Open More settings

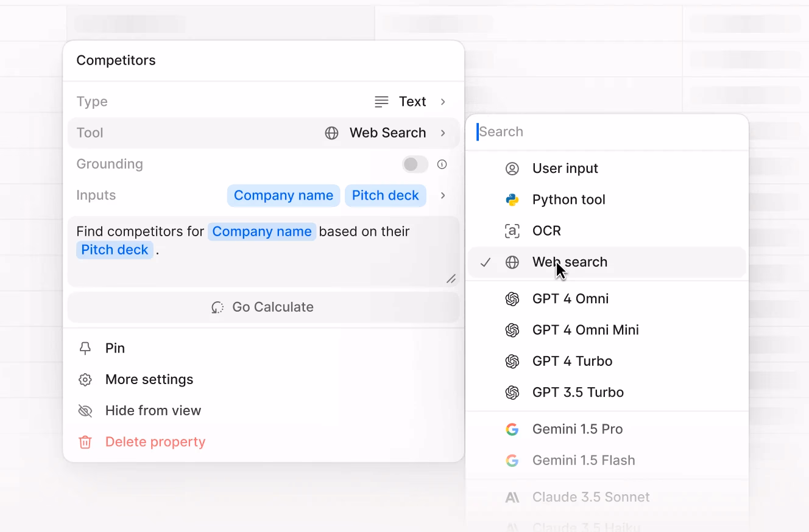tap(264, 380)
